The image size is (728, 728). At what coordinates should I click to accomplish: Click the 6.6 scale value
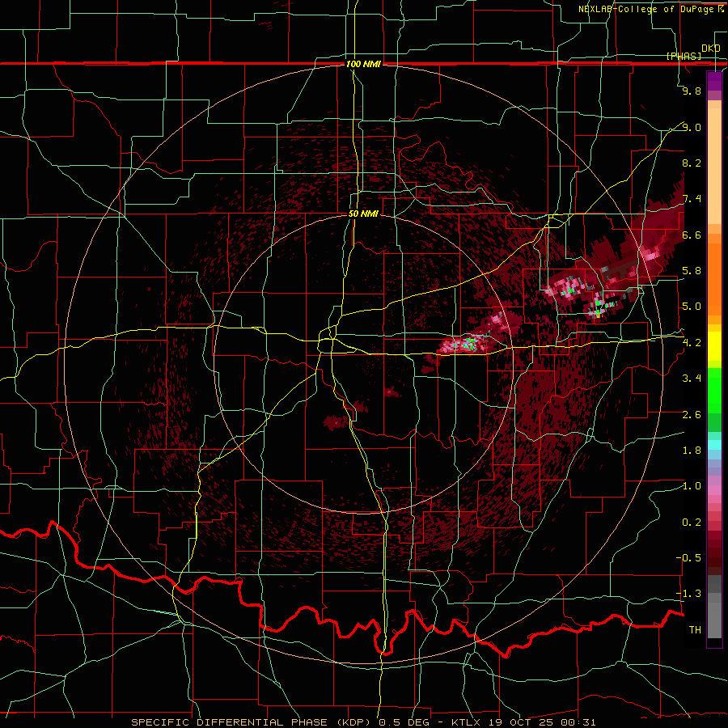(x=692, y=235)
